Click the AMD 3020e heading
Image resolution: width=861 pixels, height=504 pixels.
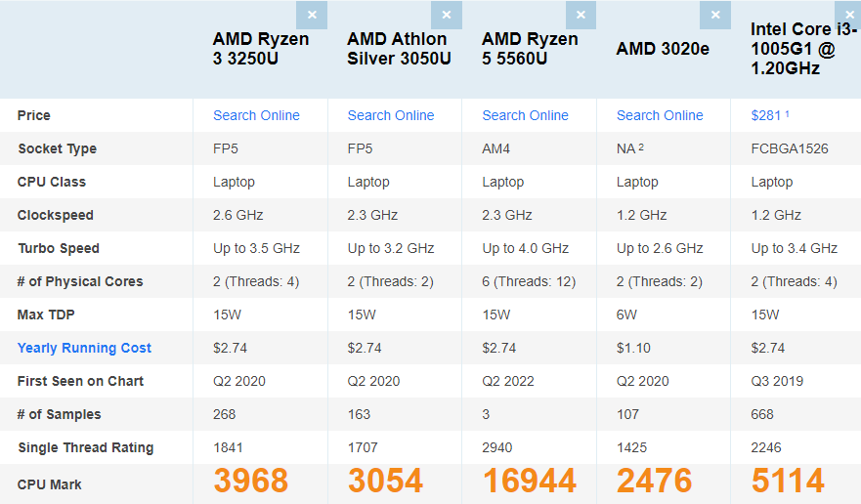pyautogui.click(x=663, y=49)
